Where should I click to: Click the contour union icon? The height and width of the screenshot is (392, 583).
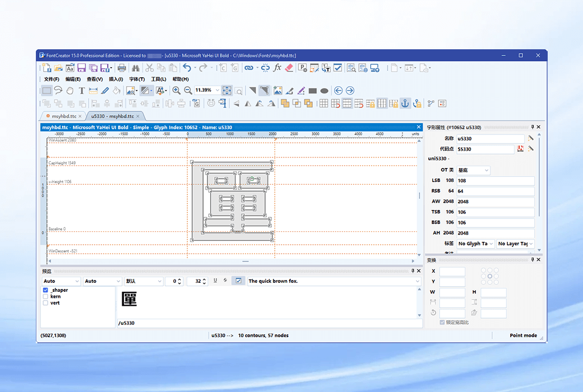285,103
